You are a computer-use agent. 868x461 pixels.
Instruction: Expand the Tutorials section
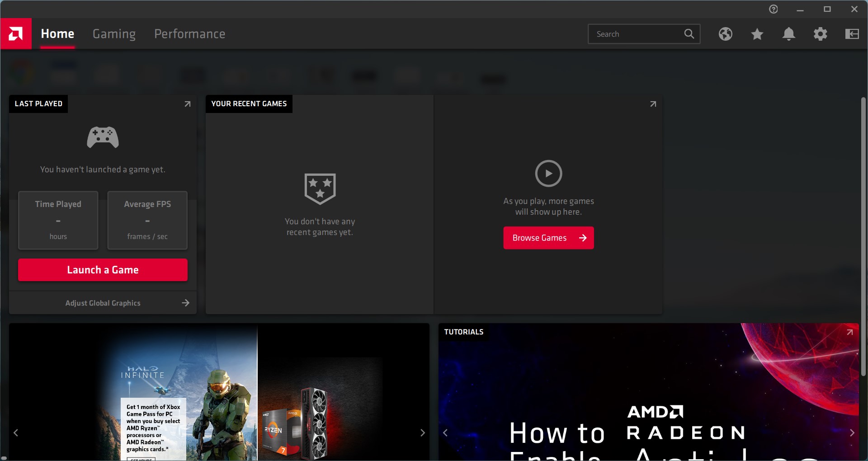click(850, 331)
